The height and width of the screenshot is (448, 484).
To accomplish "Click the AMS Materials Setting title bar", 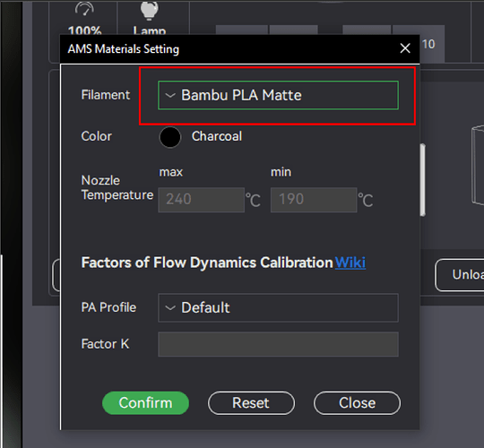I will tap(229, 48).
